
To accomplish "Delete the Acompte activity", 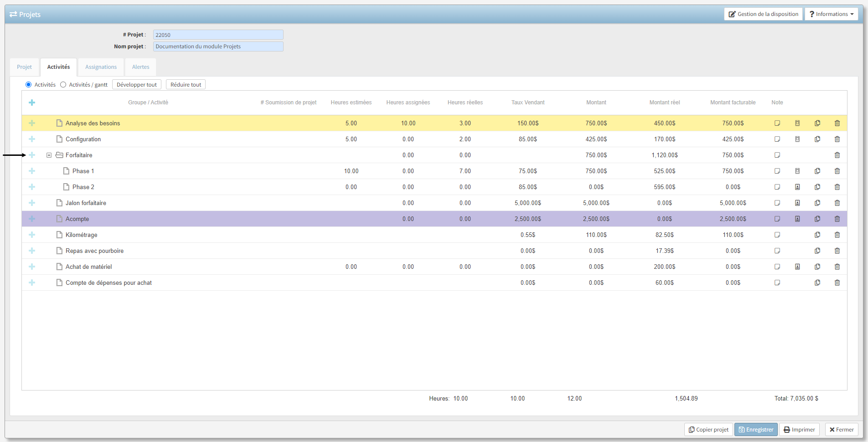I will [837, 219].
